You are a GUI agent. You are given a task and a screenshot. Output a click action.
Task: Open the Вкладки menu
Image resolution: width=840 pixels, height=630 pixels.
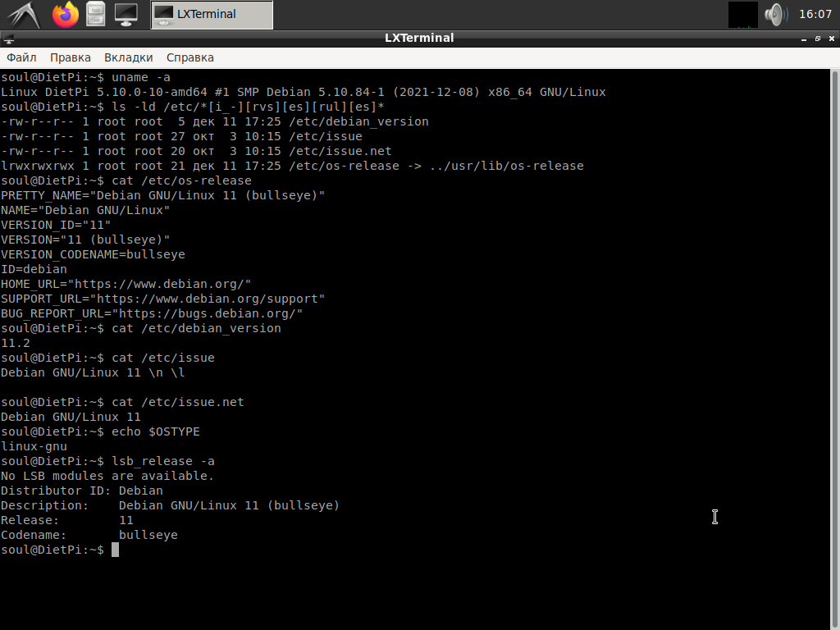(x=129, y=57)
